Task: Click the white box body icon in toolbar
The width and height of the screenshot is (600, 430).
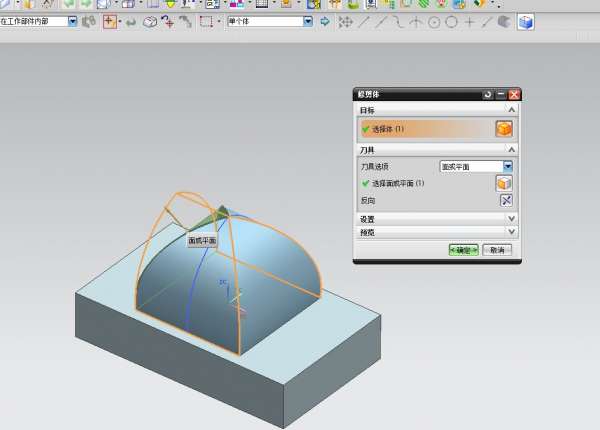Action: pyautogui.click(x=150, y=22)
